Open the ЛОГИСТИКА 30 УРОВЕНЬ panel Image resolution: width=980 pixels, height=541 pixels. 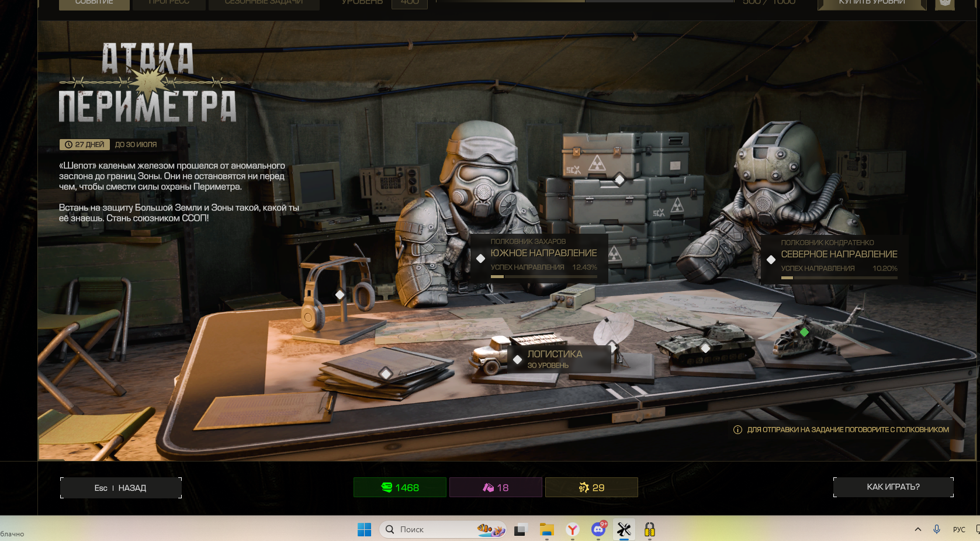(x=559, y=359)
